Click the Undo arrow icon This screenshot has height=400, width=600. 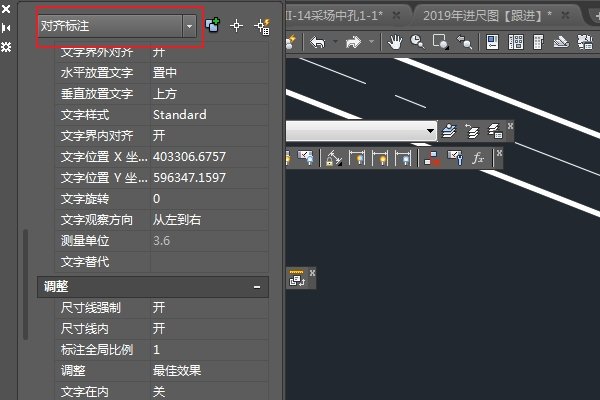coord(318,42)
